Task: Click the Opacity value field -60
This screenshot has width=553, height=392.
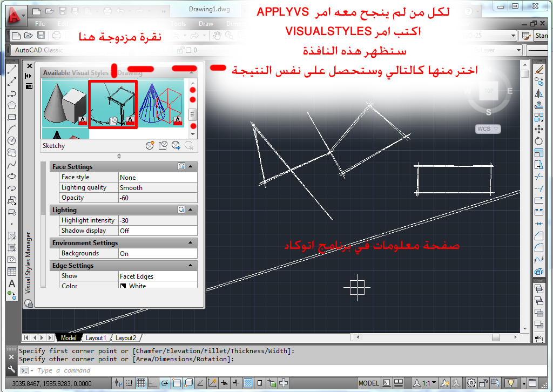Action: pyautogui.click(x=157, y=198)
